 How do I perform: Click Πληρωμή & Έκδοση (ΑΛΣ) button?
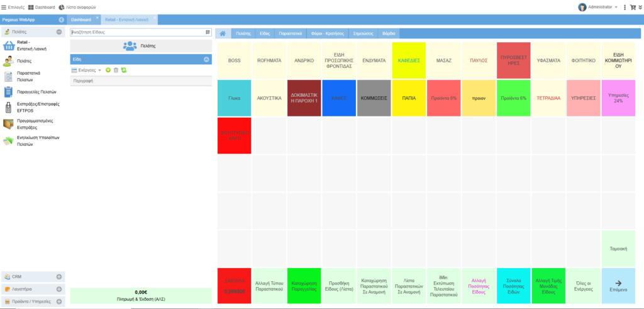[x=141, y=295]
